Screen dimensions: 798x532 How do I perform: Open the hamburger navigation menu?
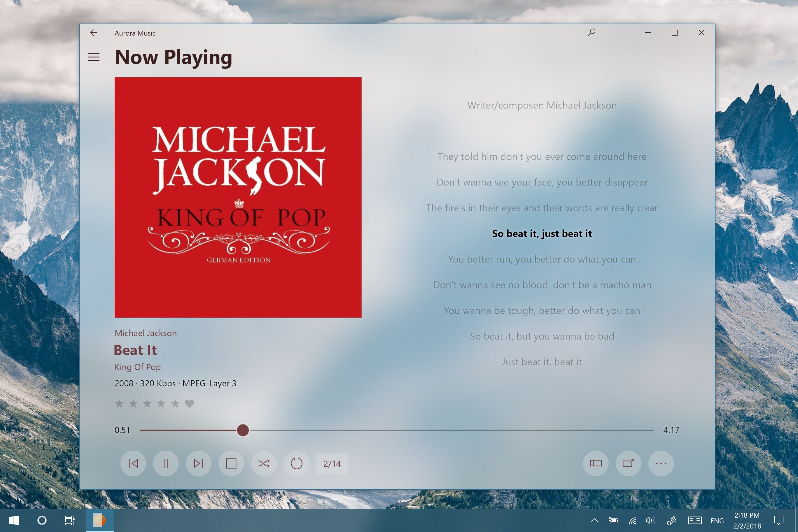(94, 57)
